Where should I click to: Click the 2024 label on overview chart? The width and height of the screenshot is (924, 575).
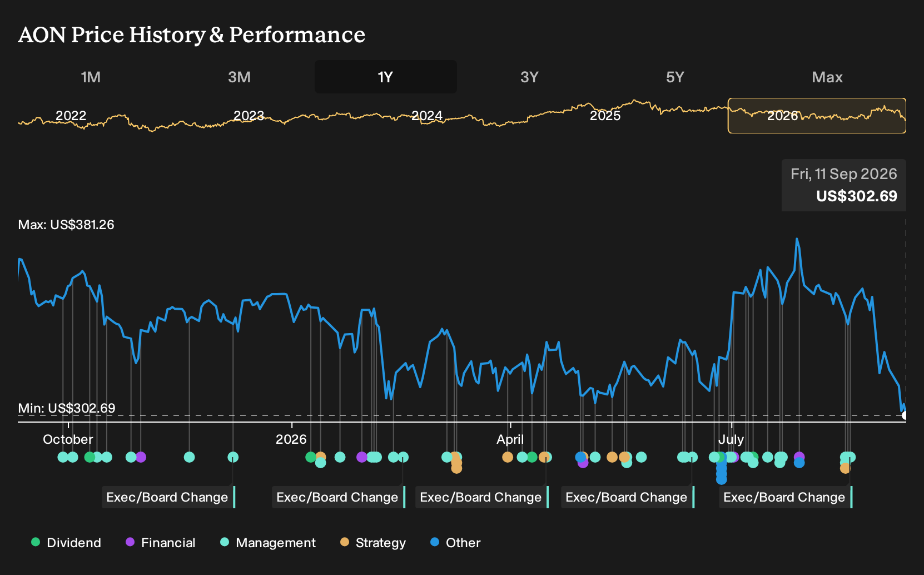(x=427, y=116)
